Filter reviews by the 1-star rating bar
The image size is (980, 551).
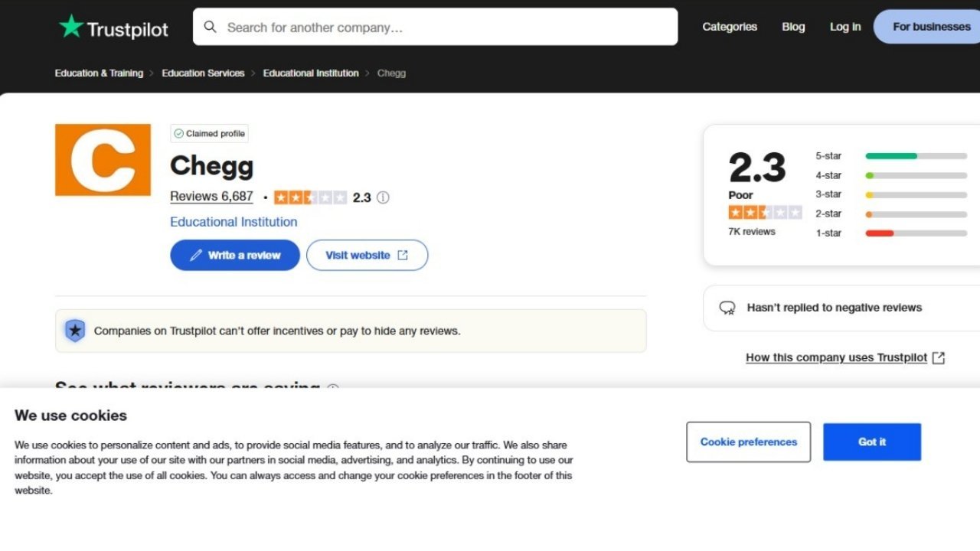[915, 233]
